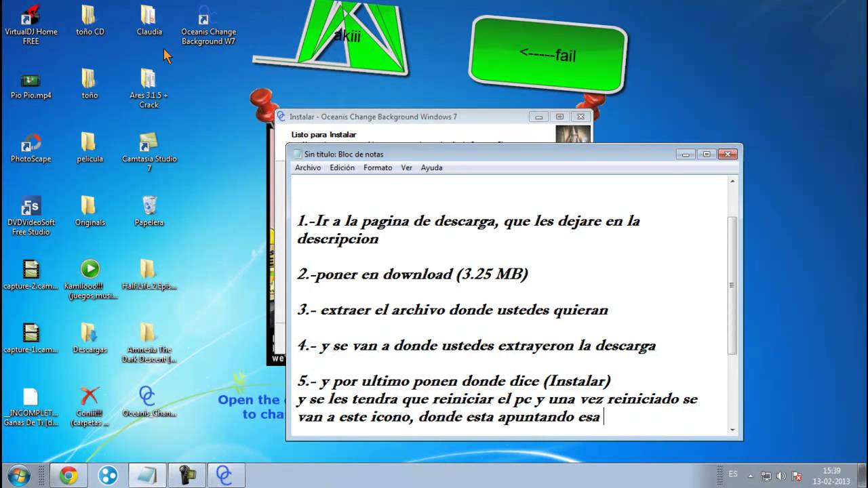Click the Notepad vertical scrollbar thumb
The image size is (868, 488).
point(732,285)
